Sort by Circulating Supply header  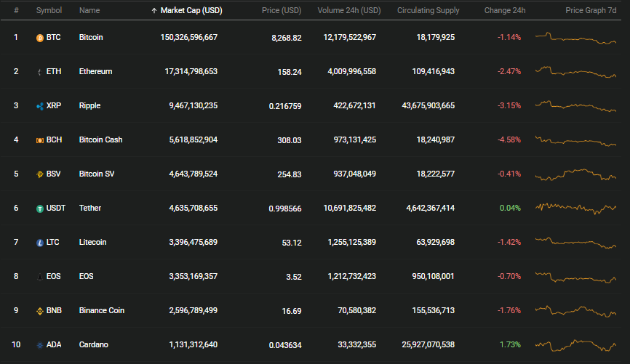(x=428, y=10)
